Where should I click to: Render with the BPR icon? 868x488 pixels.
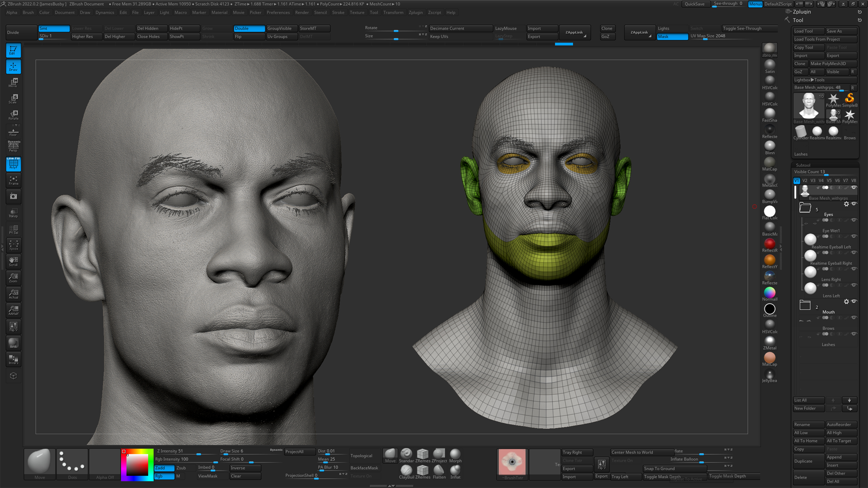pyautogui.click(x=13, y=343)
